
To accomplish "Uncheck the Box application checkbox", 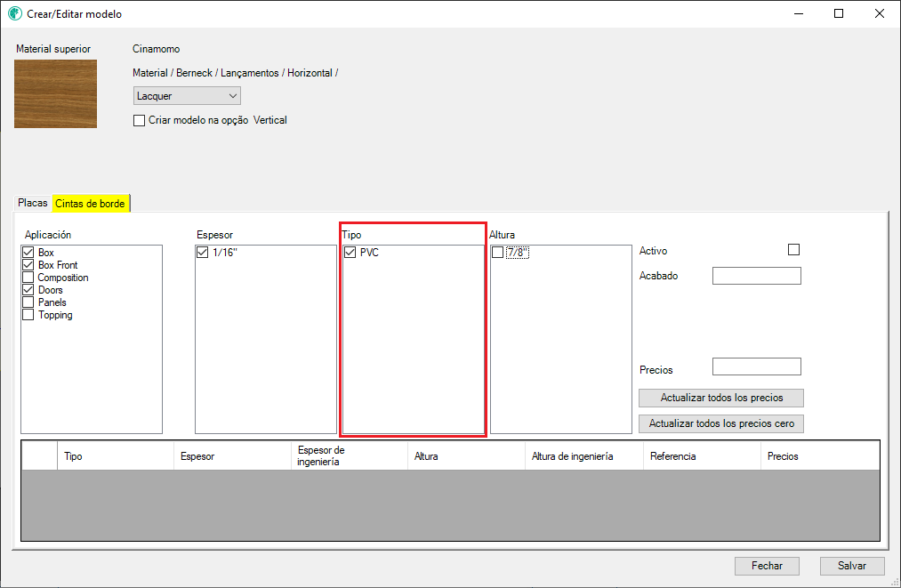I will [28, 253].
